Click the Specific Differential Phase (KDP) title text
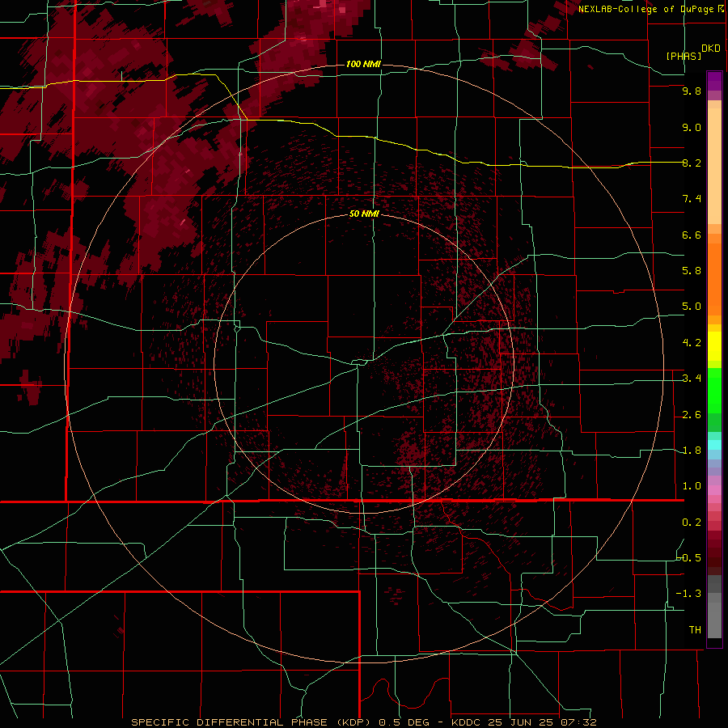Viewport: 728px width, 728px height. (x=252, y=722)
